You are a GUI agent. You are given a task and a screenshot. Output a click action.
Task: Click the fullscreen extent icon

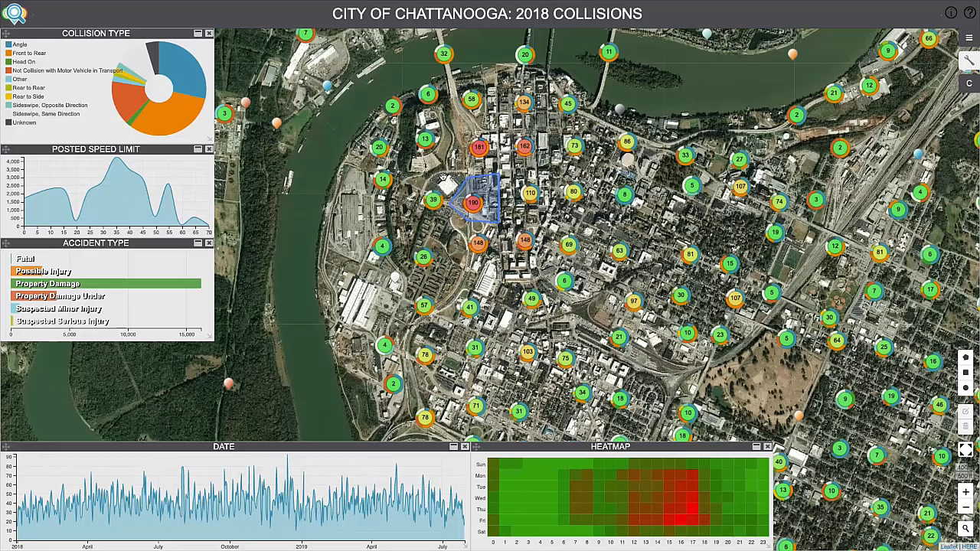click(x=965, y=450)
